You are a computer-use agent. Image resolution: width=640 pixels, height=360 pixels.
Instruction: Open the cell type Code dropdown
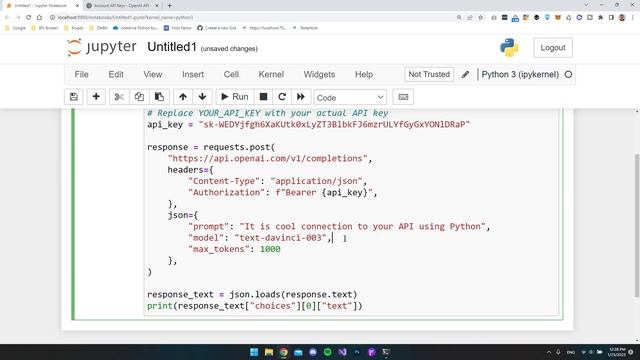pyautogui.click(x=350, y=98)
